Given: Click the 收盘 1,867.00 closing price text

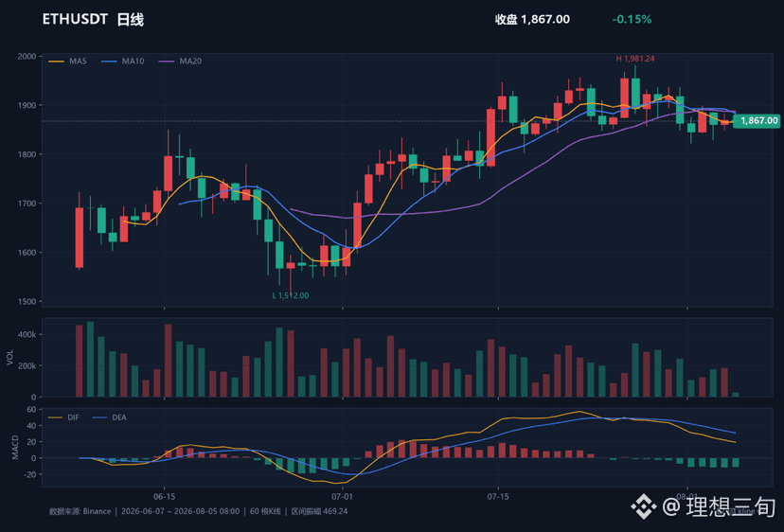Looking at the screenshot, I should (532, 20).
